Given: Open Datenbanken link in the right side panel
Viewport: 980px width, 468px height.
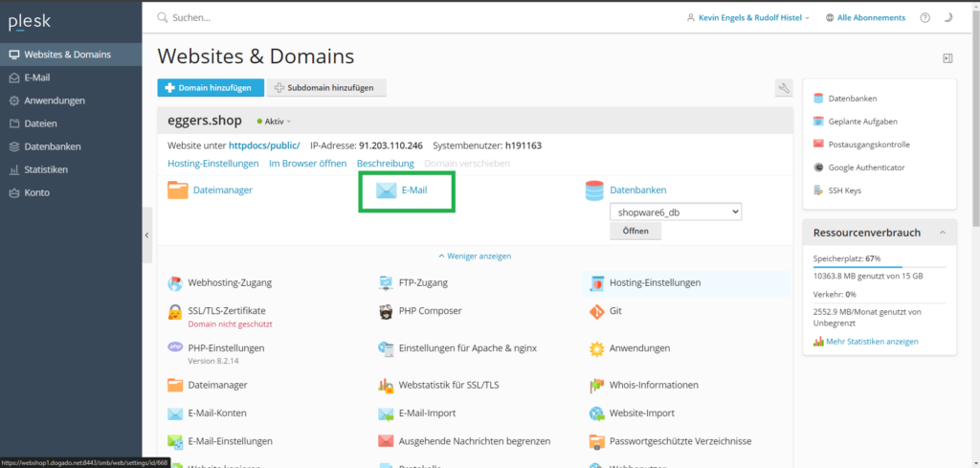Looking at the screenshot, I should pyautogui.click(x=853, y=99).
